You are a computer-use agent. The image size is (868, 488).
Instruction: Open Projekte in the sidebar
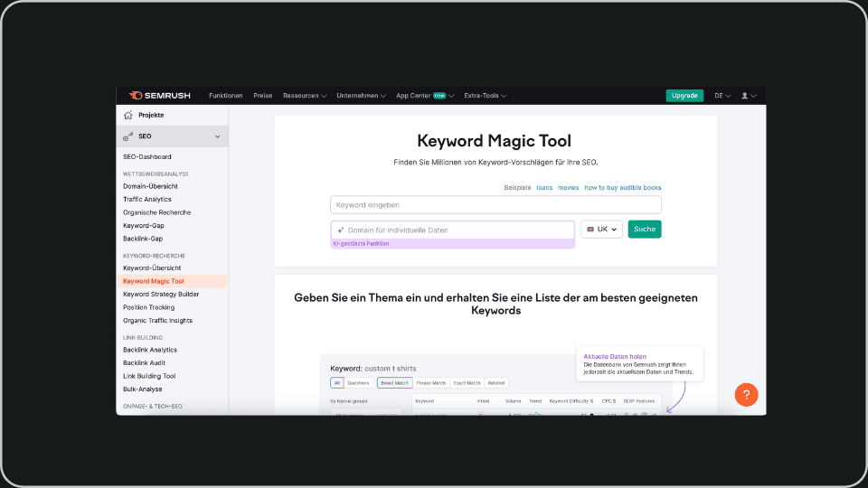151,115
